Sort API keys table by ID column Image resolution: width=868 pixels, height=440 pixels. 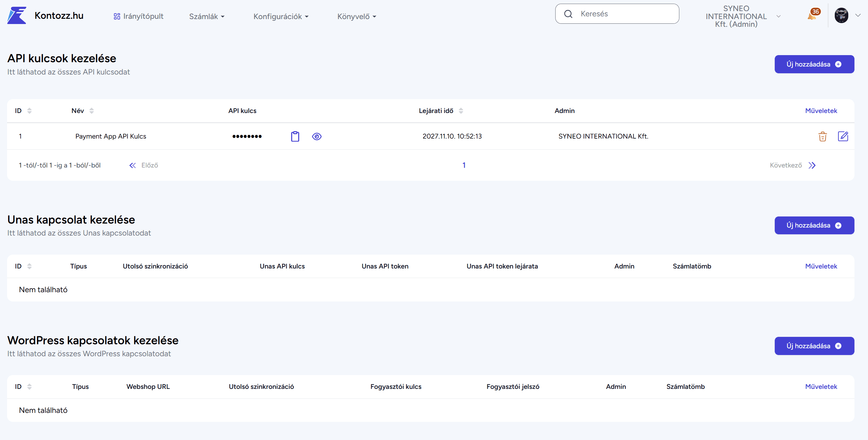(x=29, y=111)
